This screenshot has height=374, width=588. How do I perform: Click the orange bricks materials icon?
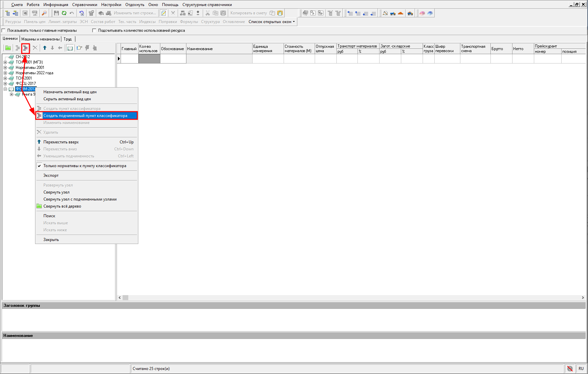[401, 13]
